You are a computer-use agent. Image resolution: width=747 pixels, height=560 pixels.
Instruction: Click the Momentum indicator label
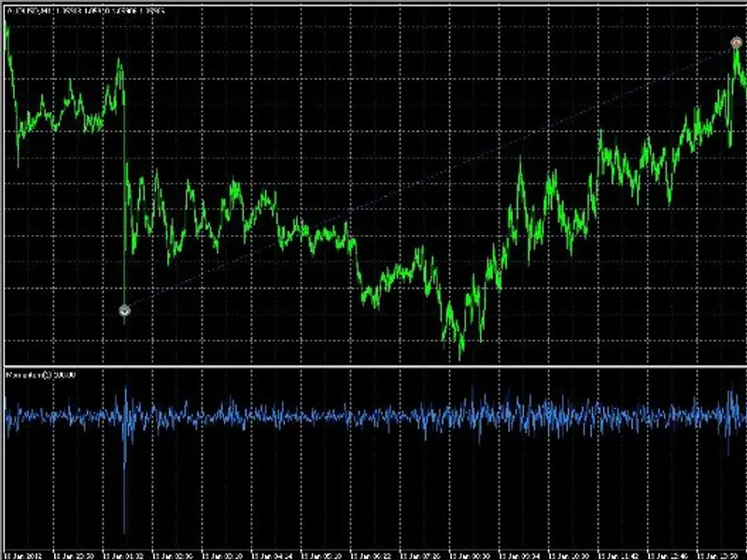(41, 375)
